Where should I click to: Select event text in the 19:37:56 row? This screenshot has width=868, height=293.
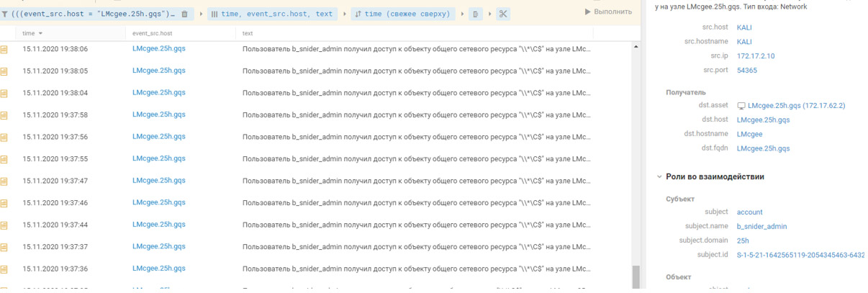coord(418,137)
